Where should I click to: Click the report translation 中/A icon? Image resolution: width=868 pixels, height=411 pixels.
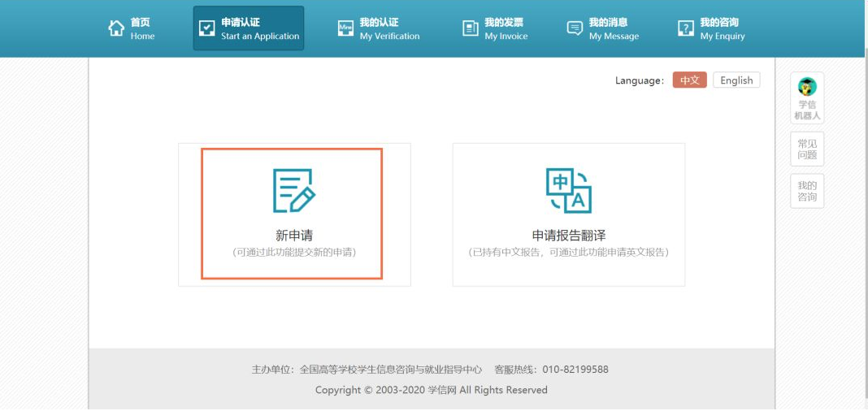click(x=569, y=191)
